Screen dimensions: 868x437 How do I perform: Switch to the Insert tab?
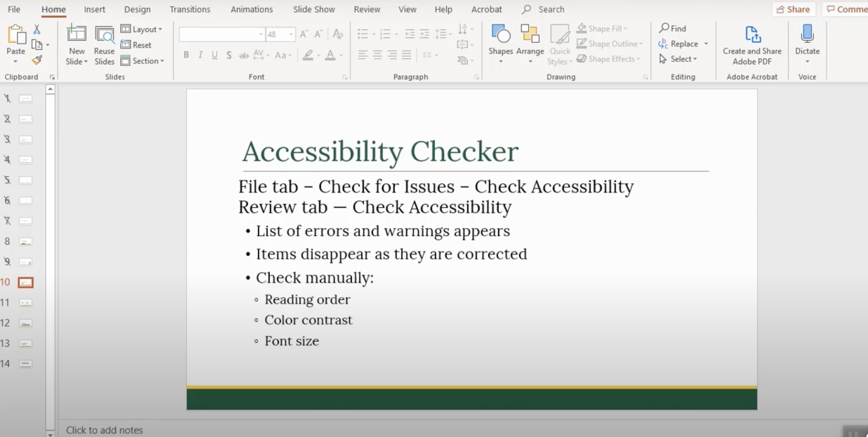tap(94, 9)
